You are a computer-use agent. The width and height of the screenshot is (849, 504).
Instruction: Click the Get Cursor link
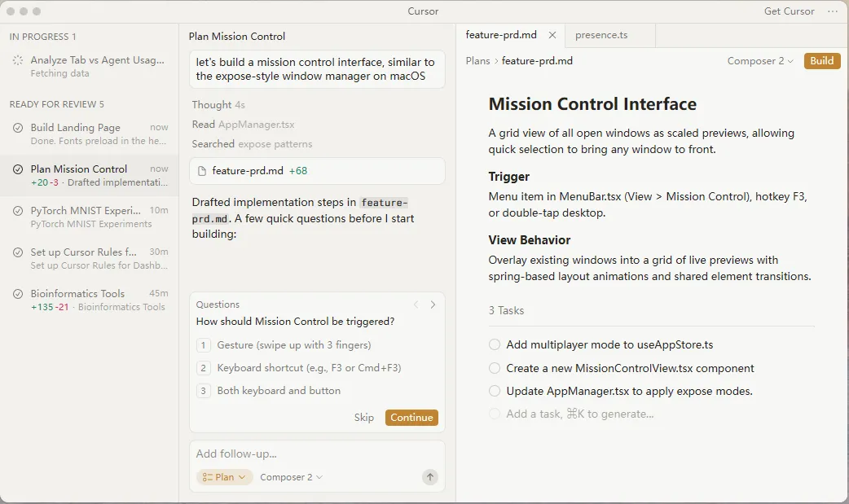pos(789,11)
